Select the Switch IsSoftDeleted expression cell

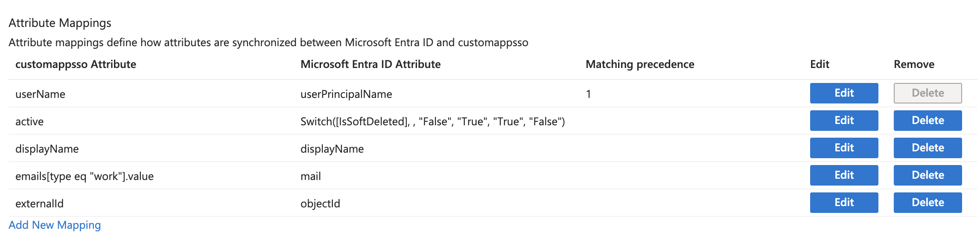pyautogui.click(x=432, y=121)
